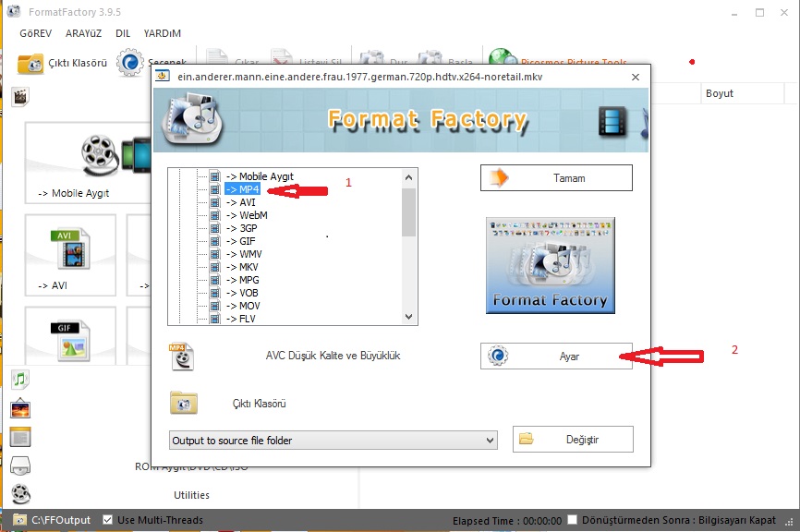800x532 pixels.
Task: Click the Çıktı Klasörü folder icon in dialog
Action: tap(184, 403)
